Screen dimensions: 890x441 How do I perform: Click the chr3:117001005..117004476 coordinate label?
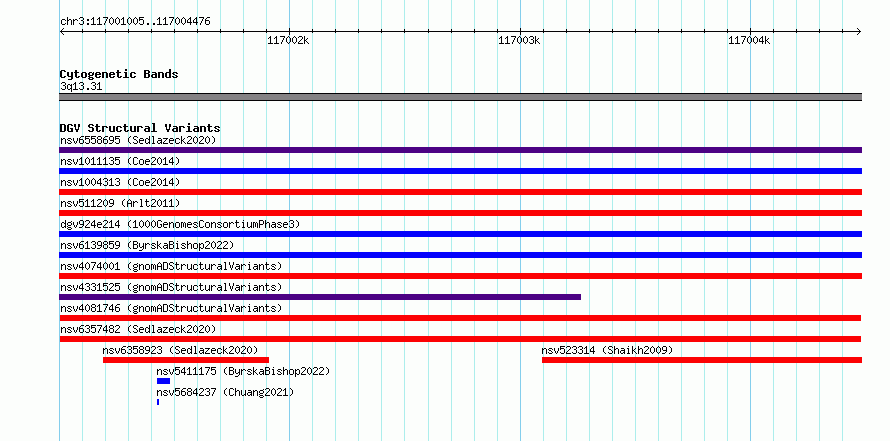click(135, 22)
